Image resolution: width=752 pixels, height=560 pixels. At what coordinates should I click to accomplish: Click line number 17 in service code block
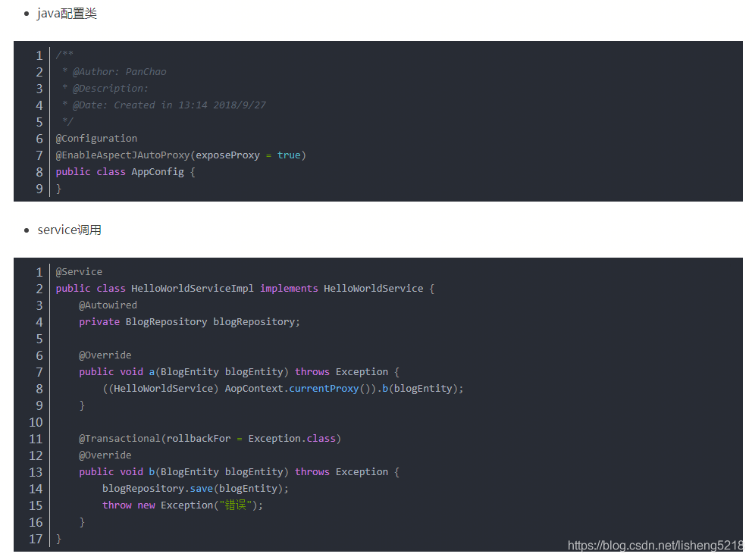pos(36,539)
